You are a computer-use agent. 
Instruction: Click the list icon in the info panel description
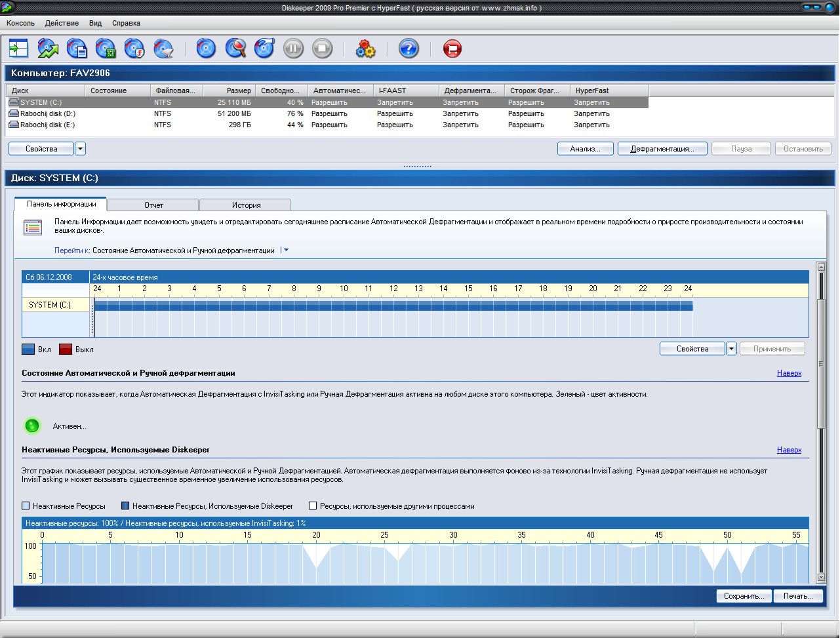pos(33,228)
